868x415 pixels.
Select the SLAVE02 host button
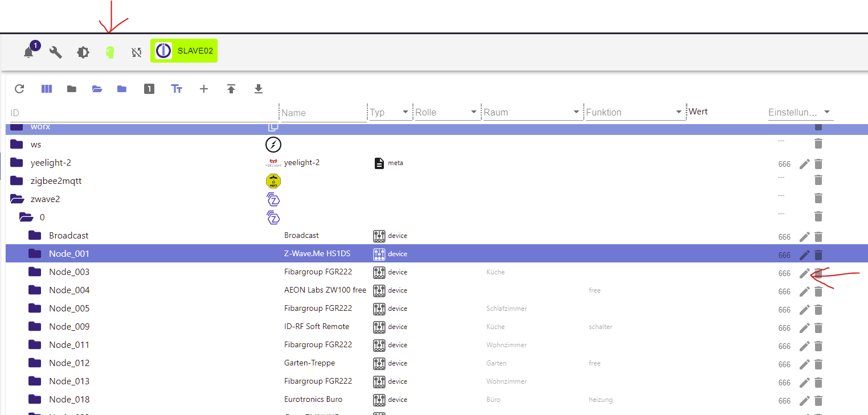pyautogui.click(x=184, y=51)
